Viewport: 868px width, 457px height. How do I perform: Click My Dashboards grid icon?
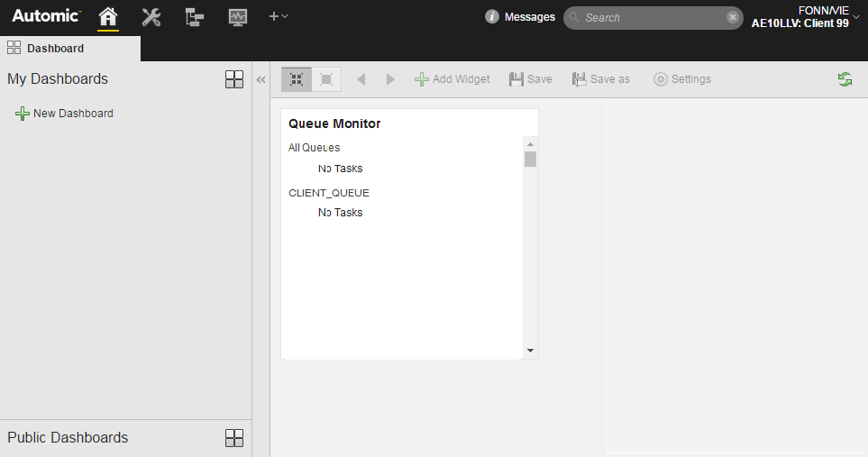(234, 79)
